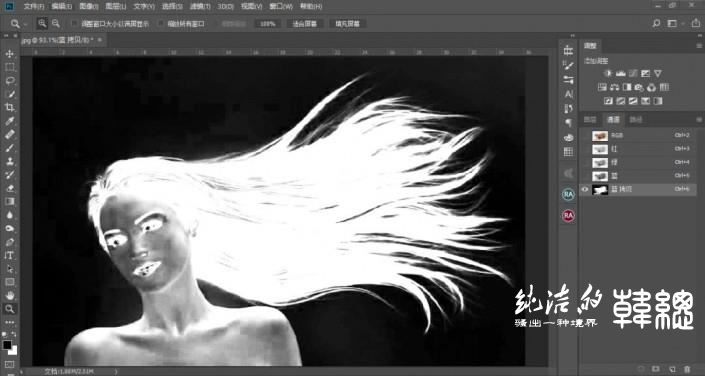Choose Zoom Out mode in options bar
Screen dimensions: 705x376
coord(56,23)
